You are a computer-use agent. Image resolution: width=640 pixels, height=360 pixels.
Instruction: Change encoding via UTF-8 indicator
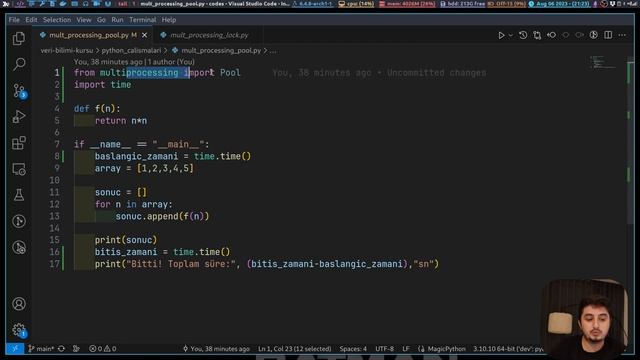coord(384,349)
